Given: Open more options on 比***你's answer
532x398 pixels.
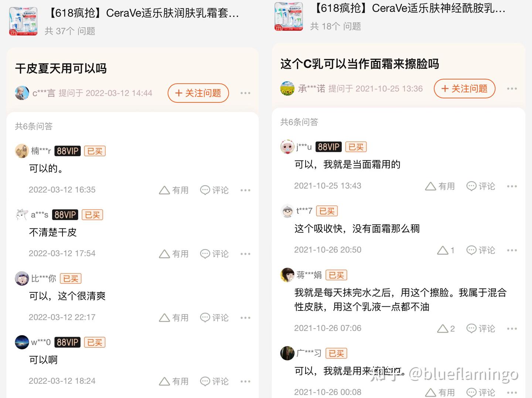Looking at the screenshot, I should [x=245, y=318].
